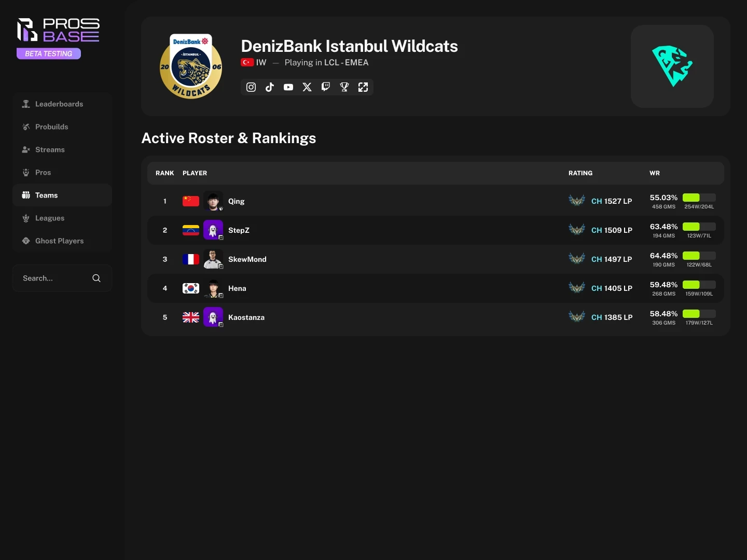Click the 'DenizBank Istanbul Wildcats' title
Image resolution: width=747 pixels, height=560 pixels.
click(x=350, y=46)
